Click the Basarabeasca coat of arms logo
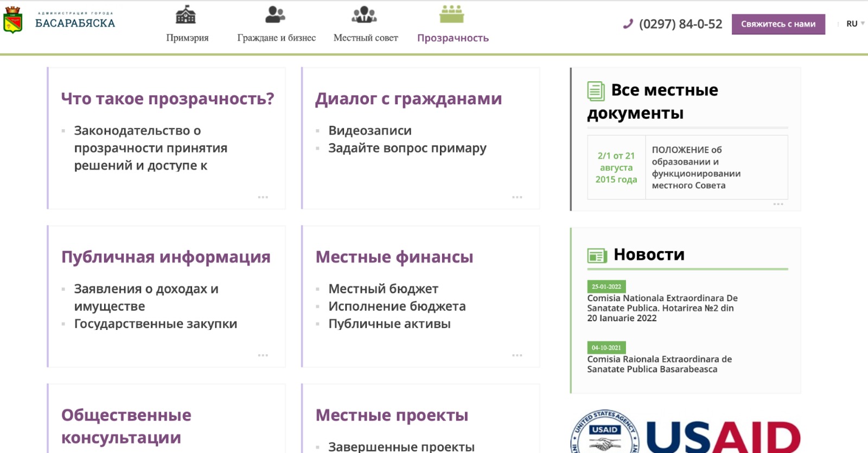Screen dimensions: 868x453 click(x=12, y=21)
